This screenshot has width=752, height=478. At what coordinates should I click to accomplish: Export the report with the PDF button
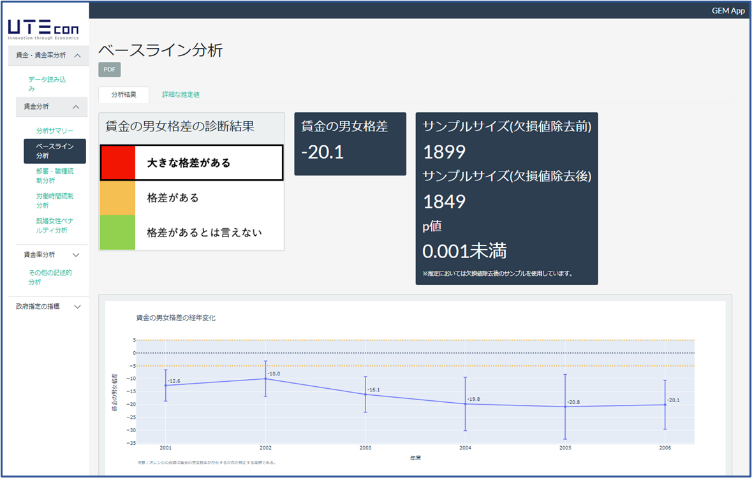click(x=109, y=70)
